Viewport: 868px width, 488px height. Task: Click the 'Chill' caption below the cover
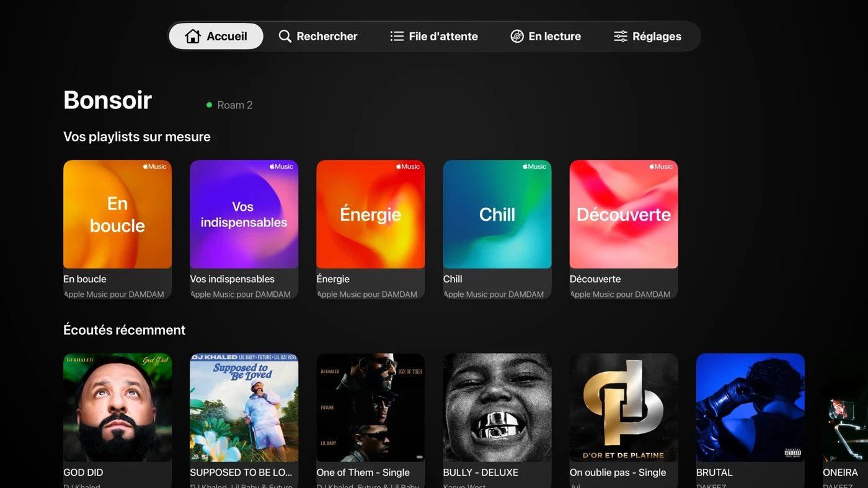[453, 280]
